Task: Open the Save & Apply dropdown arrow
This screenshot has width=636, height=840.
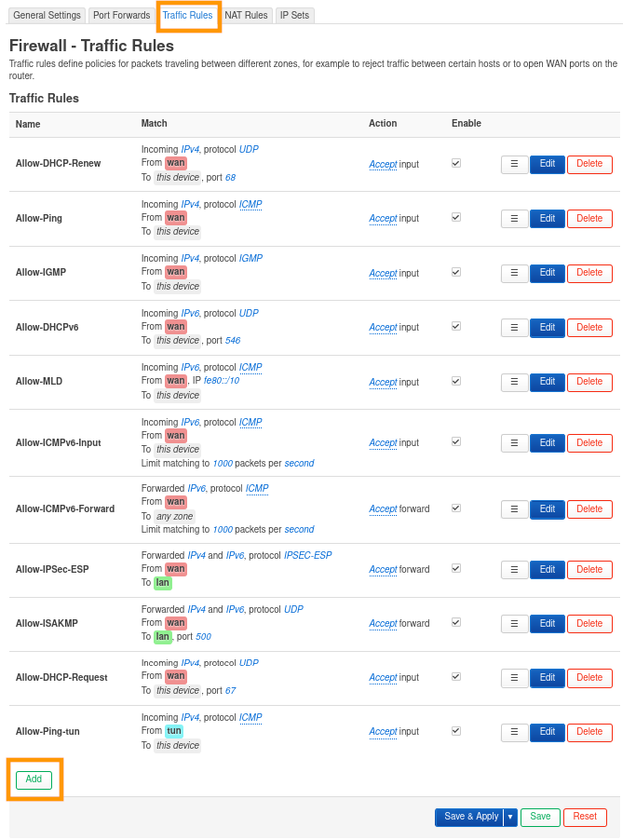Action: pyautogui.click(x=510, y=817)
